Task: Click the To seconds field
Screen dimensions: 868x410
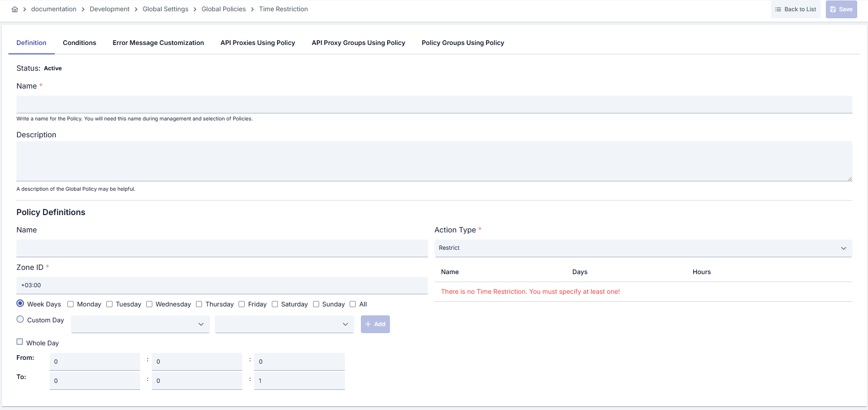Action: (299, 381)
